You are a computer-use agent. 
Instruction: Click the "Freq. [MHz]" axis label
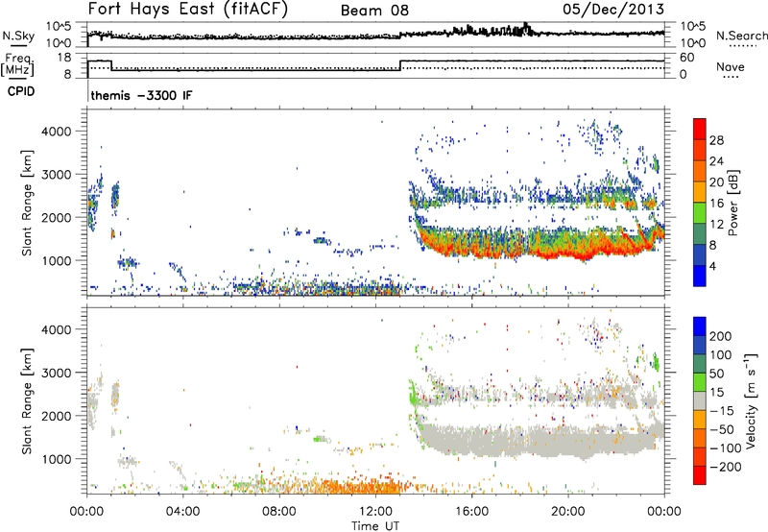(x=17, y=64)
